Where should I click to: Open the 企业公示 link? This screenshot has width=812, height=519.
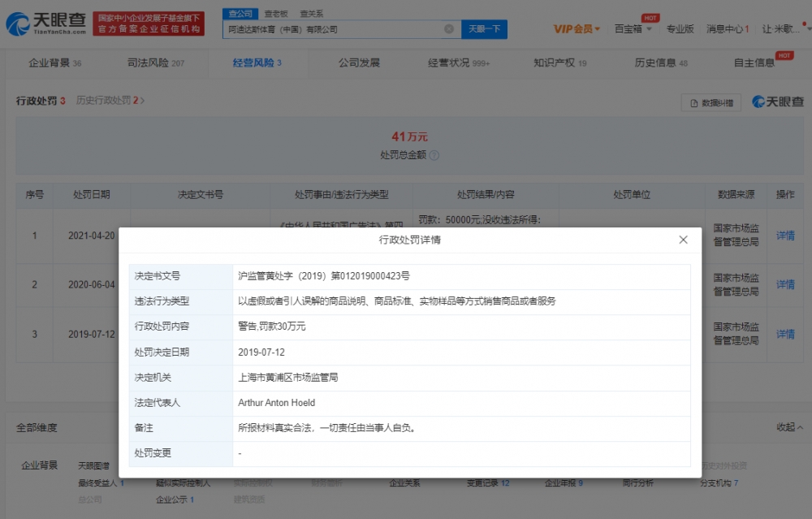[175, 500]
